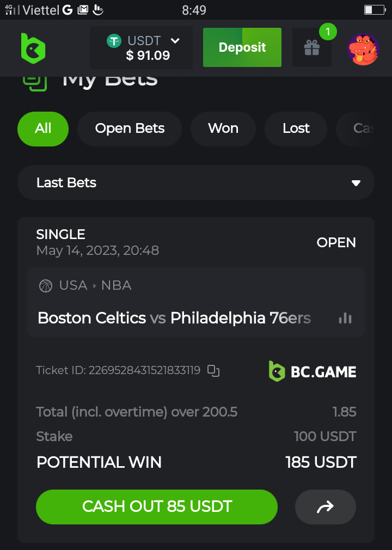The height and width of the screenshot is (550, 392).
Task: Tap the BC.GAME logo icon in header
Action: (33, 48)
